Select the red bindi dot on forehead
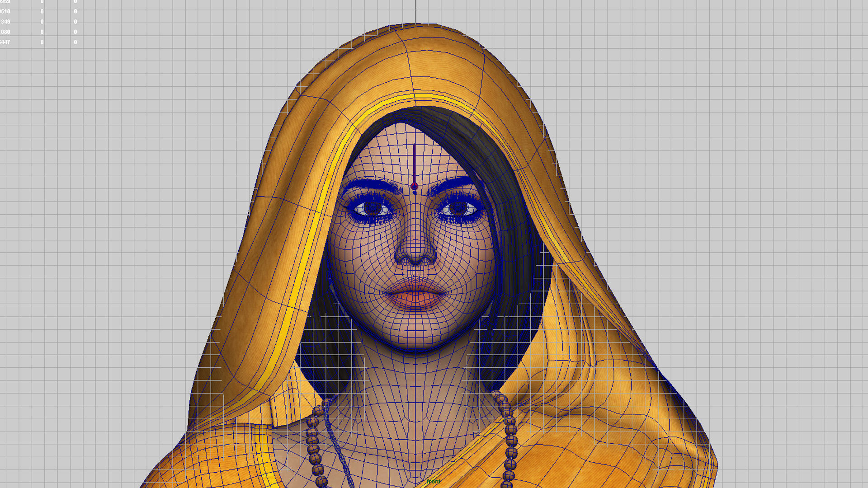 point(415,186)
